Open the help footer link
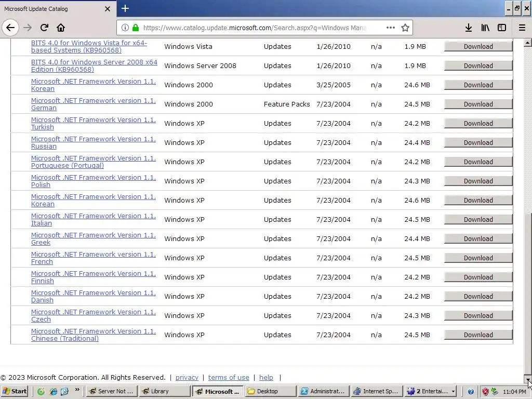Screen dimensions: 532x399 pos(266,377)
